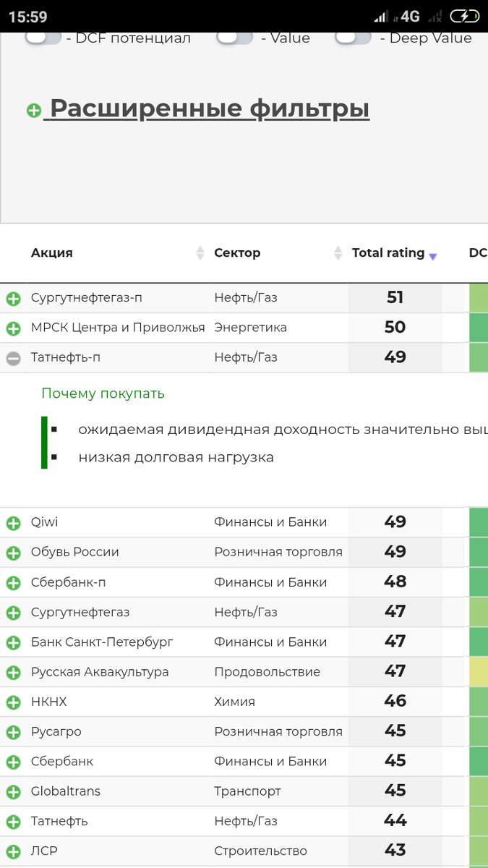Click the blue sort arrow by Total rating

433,257
